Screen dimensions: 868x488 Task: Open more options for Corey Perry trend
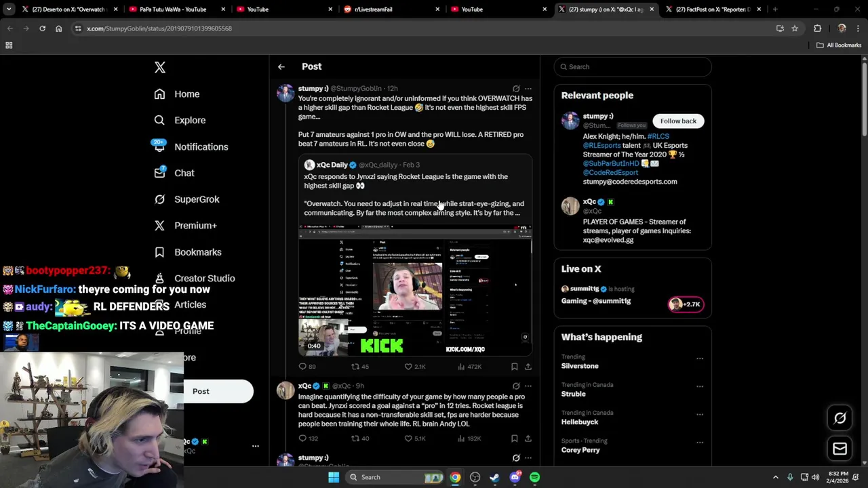700,442
